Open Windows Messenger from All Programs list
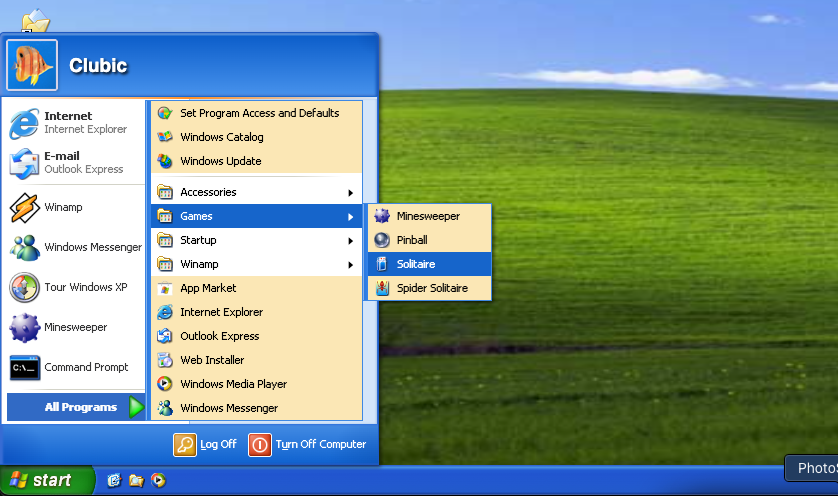This screenshot has width=838, height=496. tap(257, 408)
